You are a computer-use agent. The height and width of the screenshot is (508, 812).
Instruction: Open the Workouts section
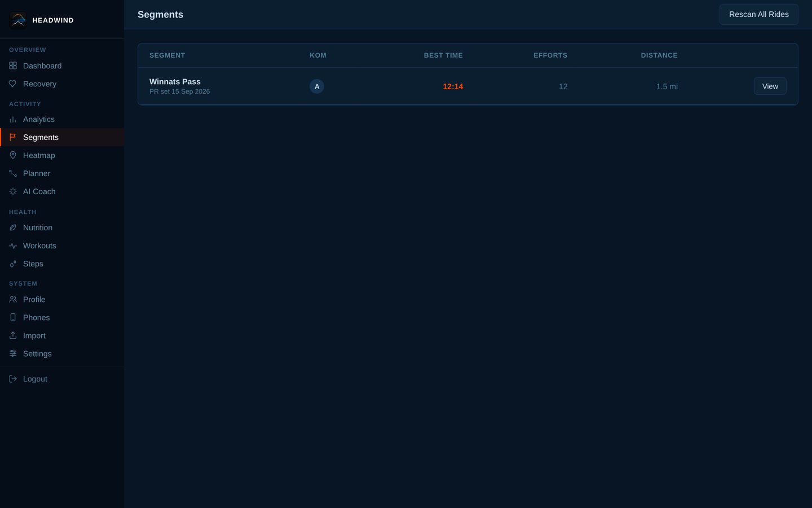pyautogui.click(x=62, y=246)
